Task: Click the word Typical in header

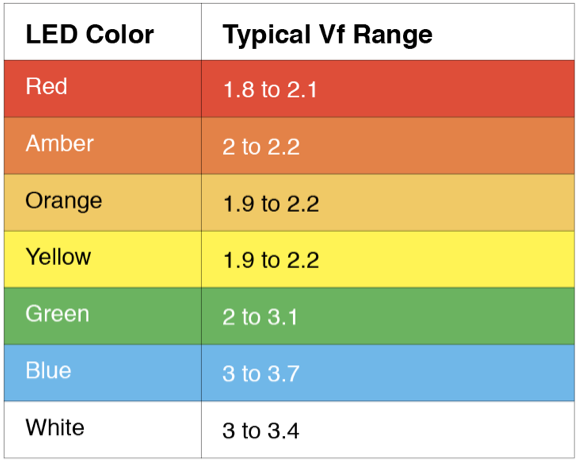Action: click(x=267, y=35)
